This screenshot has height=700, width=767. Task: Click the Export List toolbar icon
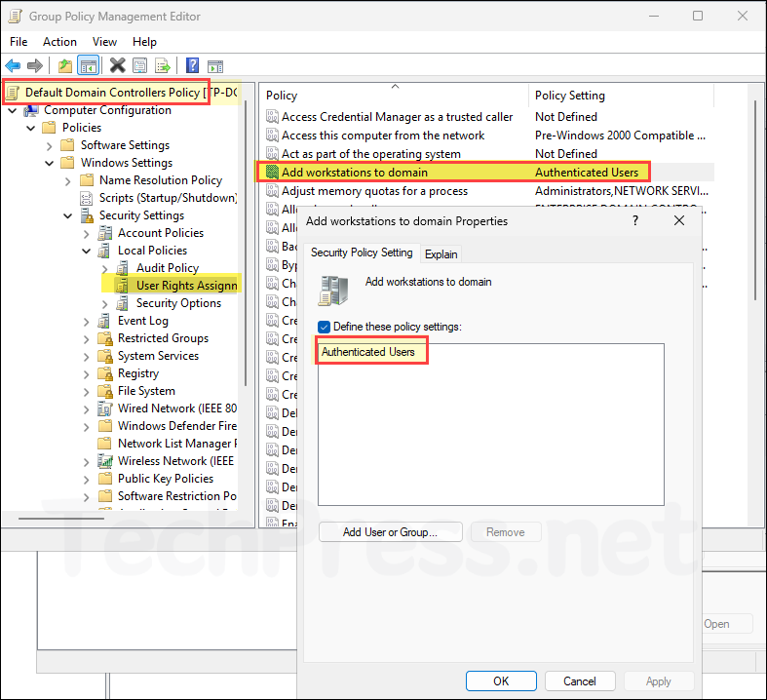click(163, 65)
